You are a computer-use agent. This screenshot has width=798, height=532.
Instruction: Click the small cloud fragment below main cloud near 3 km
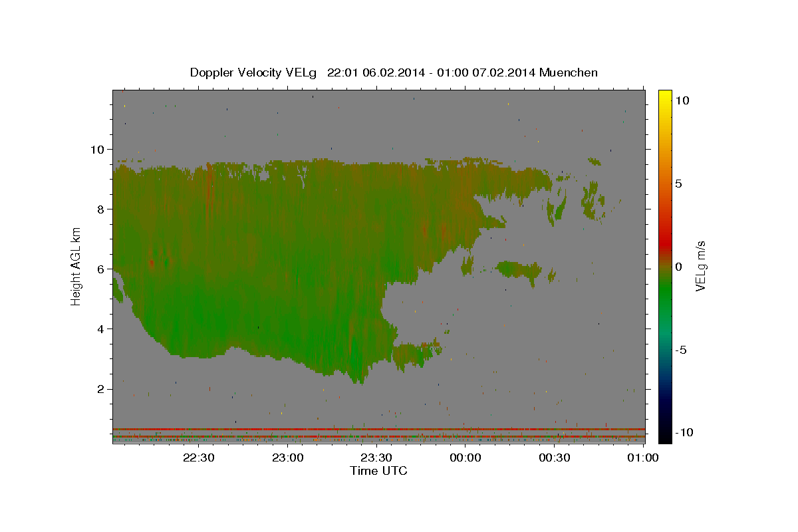click(x=416, y=354)
